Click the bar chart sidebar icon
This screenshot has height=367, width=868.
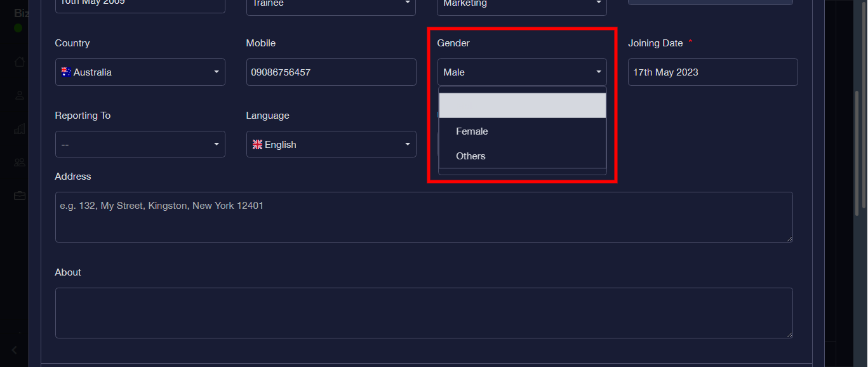click(x=20, y=129)
